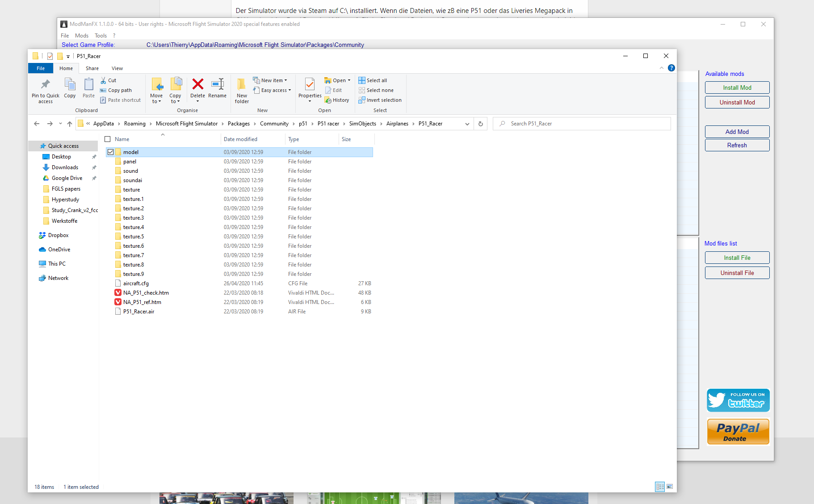Open Google Drive in Quick access

tap(67, 178)
